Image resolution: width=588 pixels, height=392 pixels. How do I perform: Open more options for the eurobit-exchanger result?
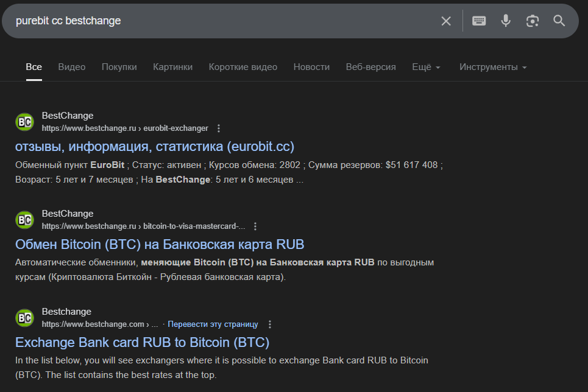[219, 128]
